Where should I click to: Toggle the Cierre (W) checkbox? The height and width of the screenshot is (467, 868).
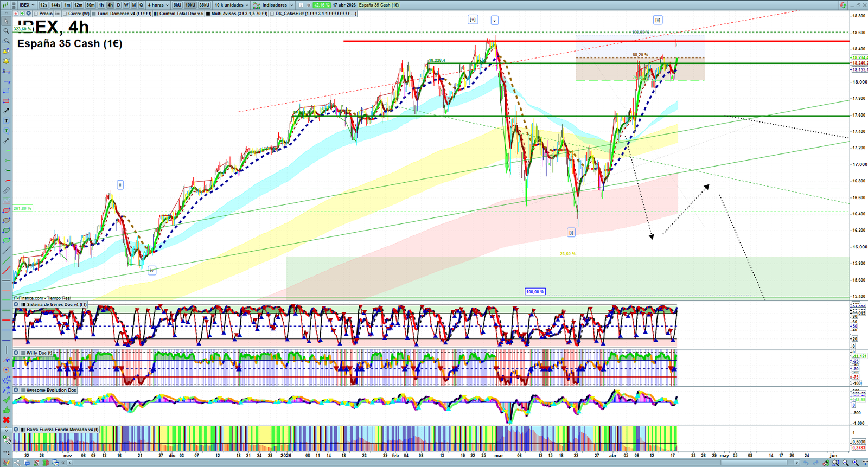[x=65, y=14]
